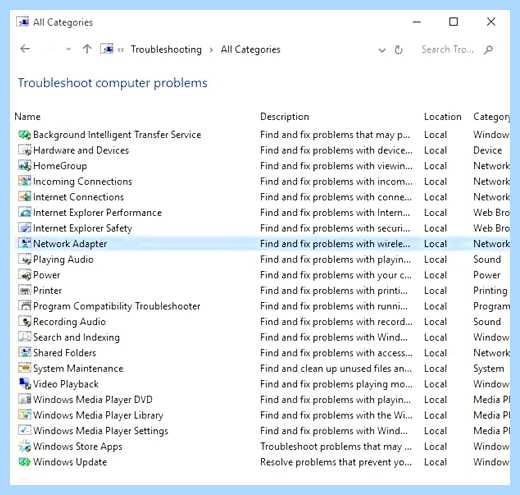Click the Troubleshoot computer problems heading
520x495 pixels.
[113, 83]
